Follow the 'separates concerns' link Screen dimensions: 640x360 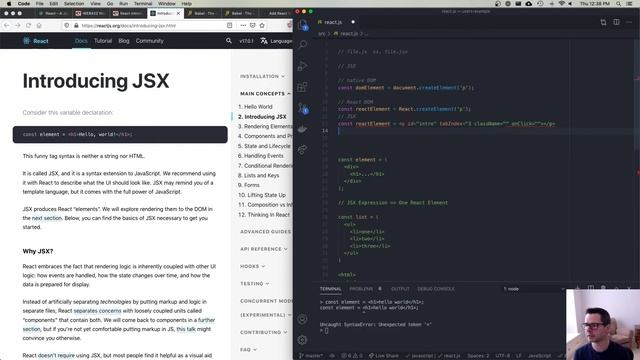(x=97, y=311)
